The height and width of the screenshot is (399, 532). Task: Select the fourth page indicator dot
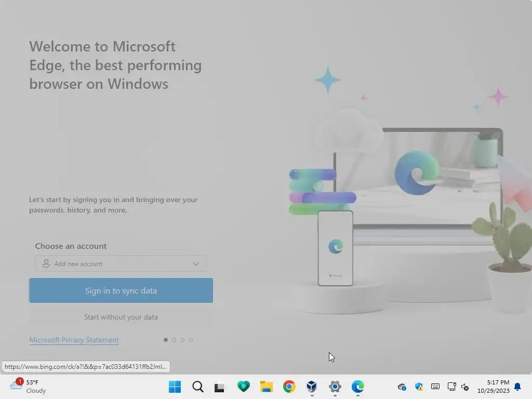[x=191, y=340]
